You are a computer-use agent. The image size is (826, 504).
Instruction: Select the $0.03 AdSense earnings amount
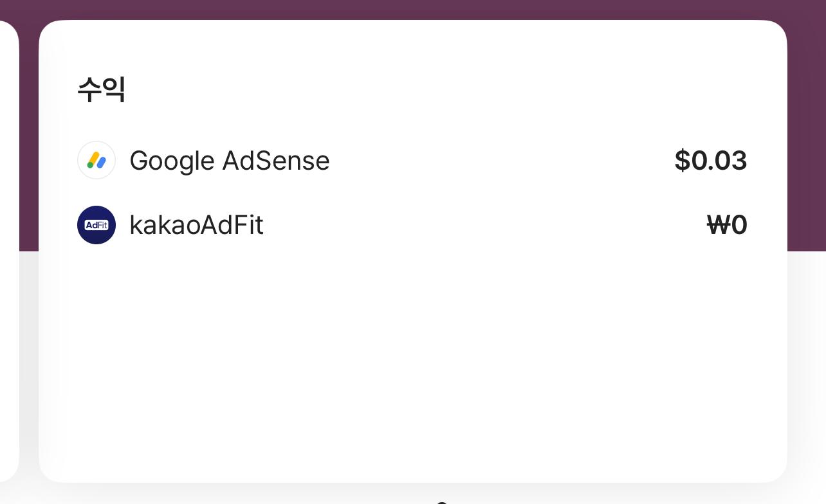710,161
